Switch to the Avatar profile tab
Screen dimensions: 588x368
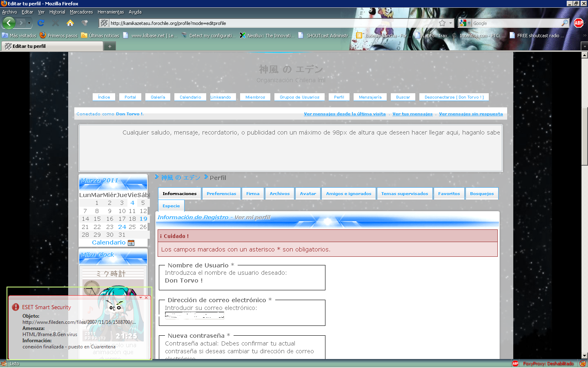tap(308, 193)
